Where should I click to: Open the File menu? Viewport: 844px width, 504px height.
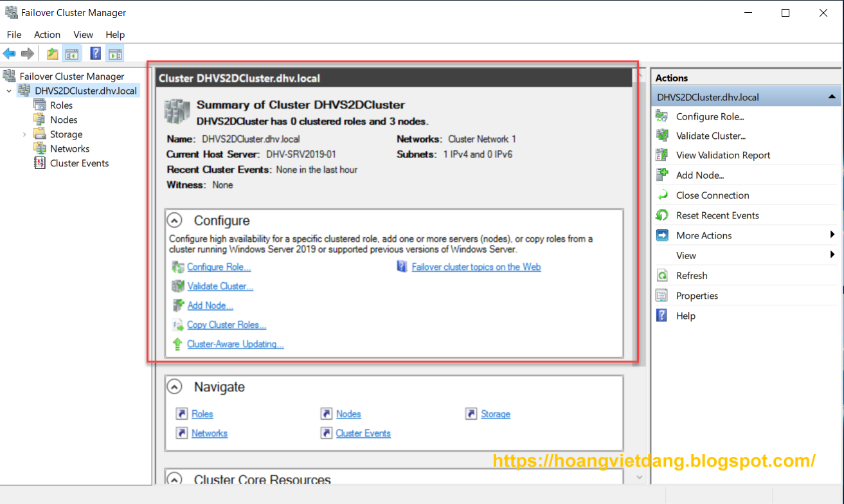click(14, 35)
